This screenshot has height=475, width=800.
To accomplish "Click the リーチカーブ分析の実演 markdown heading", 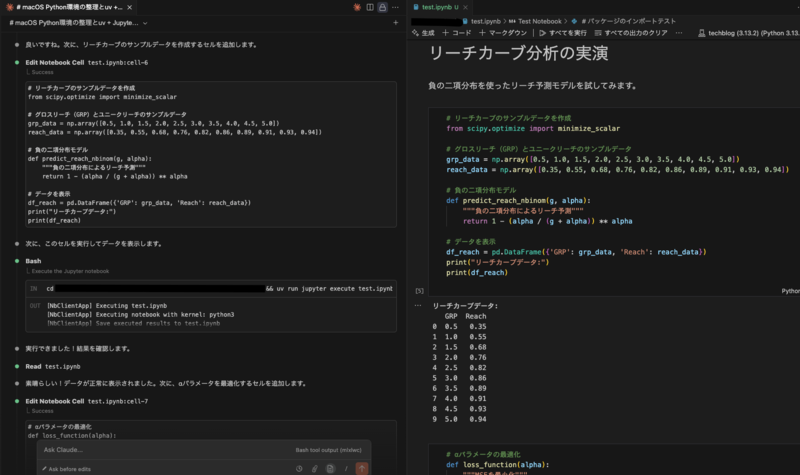I will pyautogui.click(x=518, y=53).
